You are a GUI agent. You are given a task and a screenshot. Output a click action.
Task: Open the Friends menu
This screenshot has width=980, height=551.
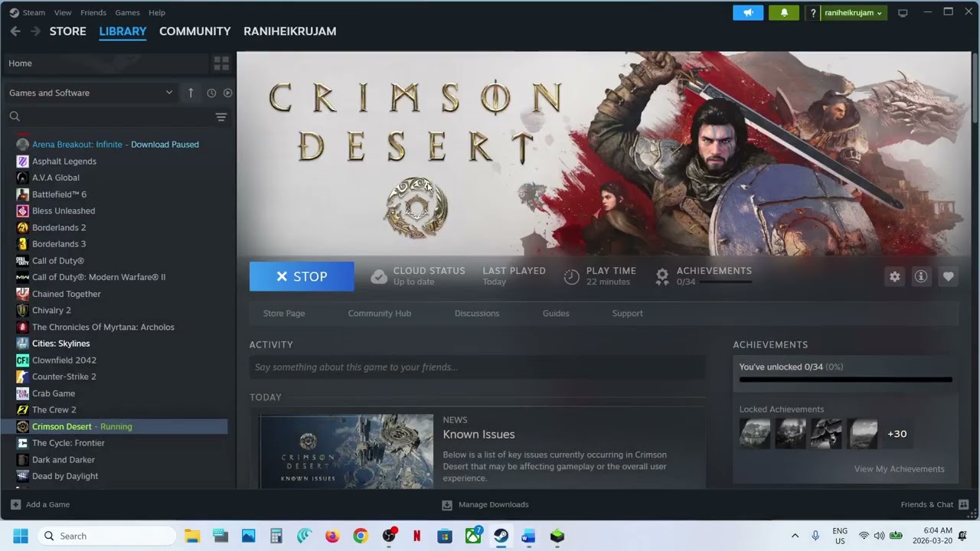pos(93,12)
